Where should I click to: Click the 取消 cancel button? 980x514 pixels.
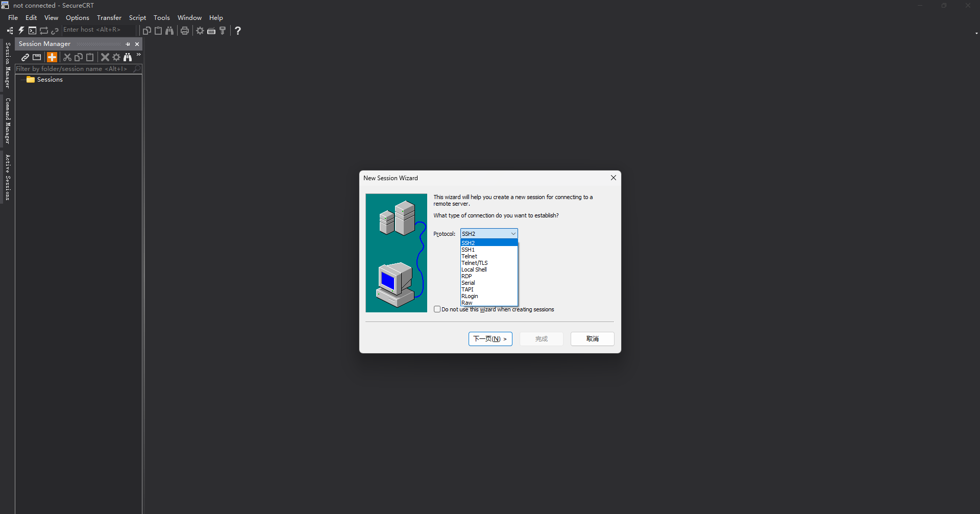(592, 339)
